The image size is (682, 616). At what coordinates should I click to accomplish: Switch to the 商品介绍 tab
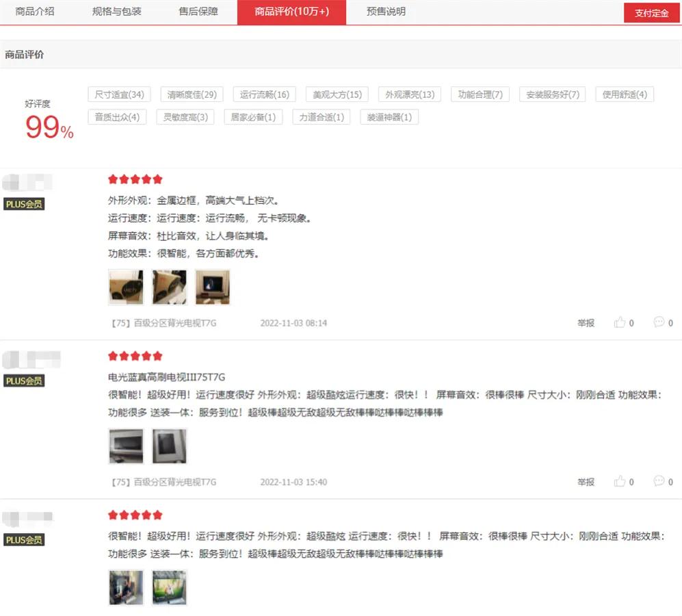35,12
